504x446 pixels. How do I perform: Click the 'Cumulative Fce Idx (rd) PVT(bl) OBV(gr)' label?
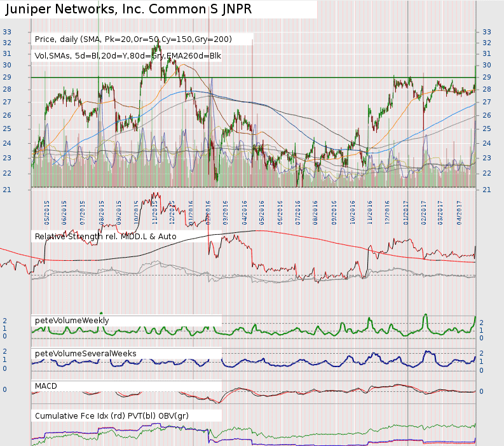112,415
